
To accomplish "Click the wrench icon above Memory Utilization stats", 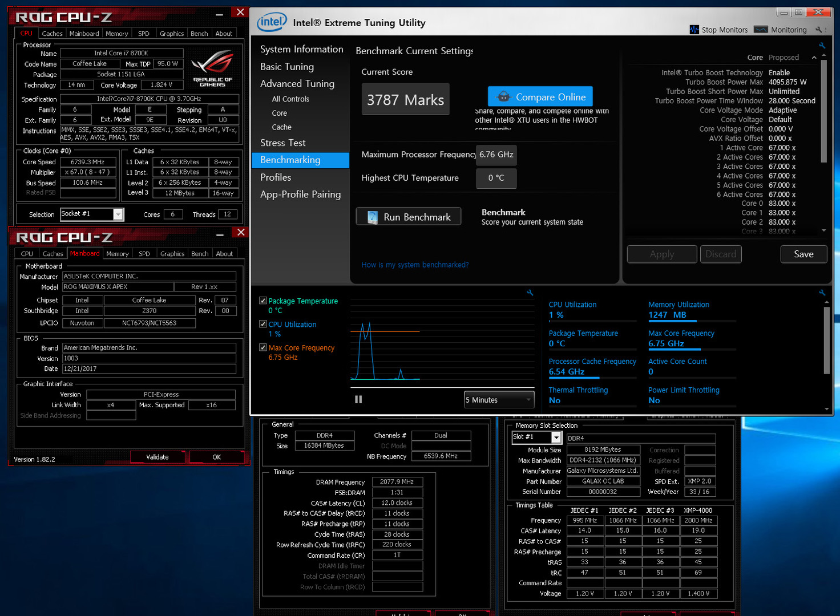I will point(822,293).
